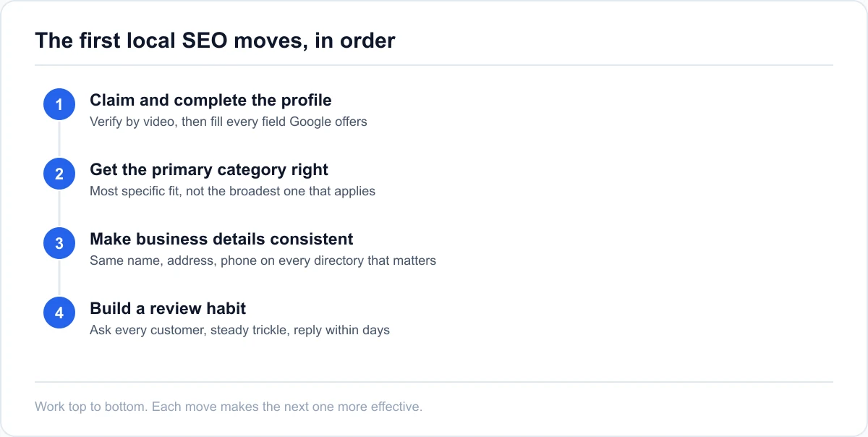Click the 'Ask every customer' description text
Screen dimensions: 868x437
point(239,330)
